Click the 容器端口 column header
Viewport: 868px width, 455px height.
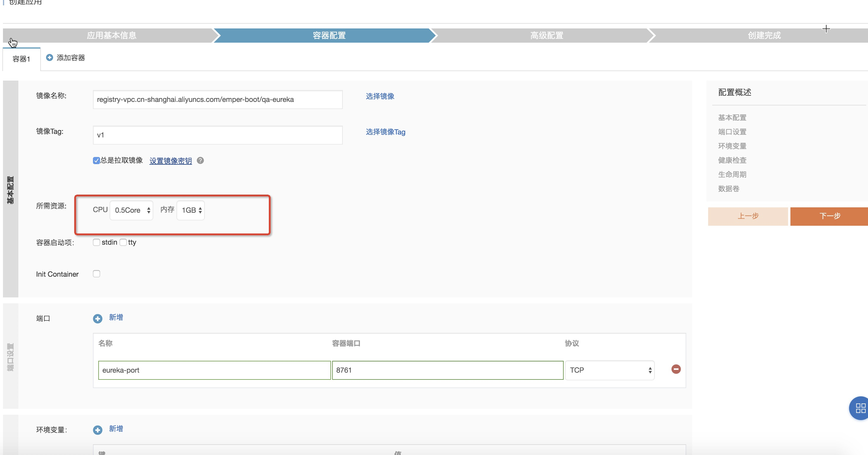coord(346,343)
